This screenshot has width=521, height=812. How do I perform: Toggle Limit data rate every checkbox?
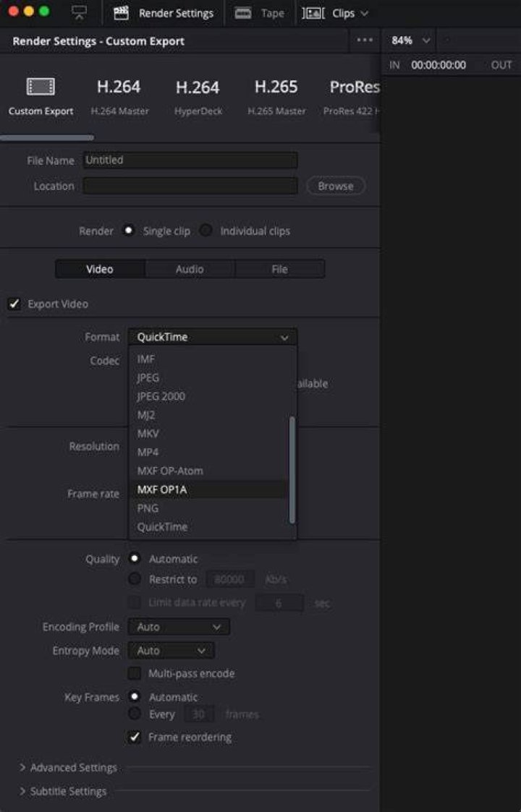click(x=135, y=602)
